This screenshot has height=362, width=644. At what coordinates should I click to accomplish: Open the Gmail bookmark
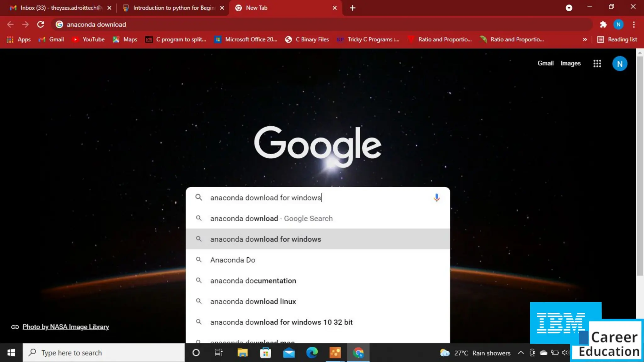(51, 39)
